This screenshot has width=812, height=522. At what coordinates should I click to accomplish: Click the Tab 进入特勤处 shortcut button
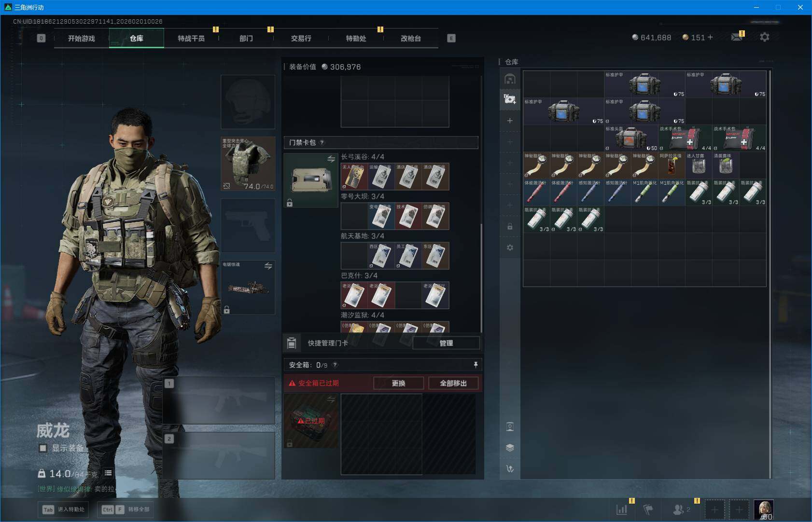coord(64,509)
